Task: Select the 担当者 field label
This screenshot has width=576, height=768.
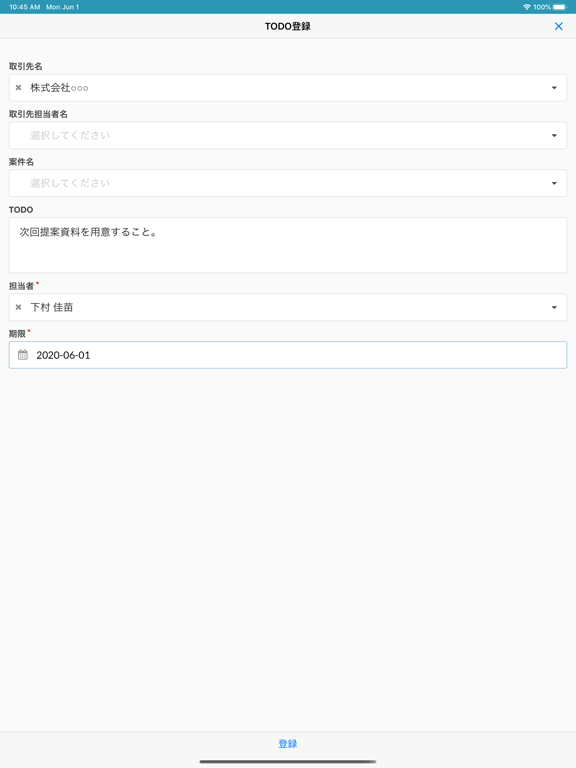Action: pyautogui.click(x=21, y=286)
